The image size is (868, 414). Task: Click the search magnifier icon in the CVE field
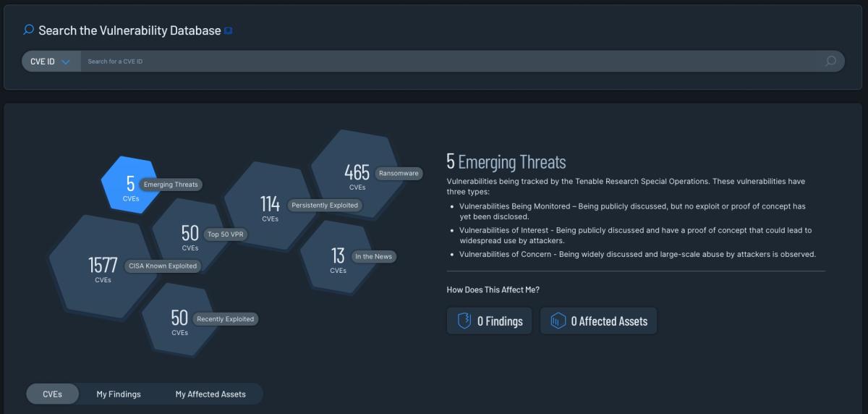coord(830,62)
